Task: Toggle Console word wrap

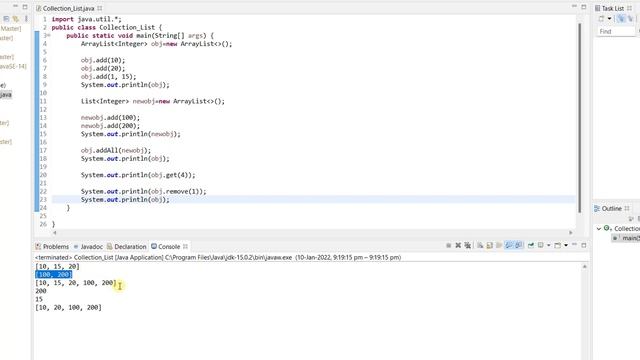Action: [499, 245]
